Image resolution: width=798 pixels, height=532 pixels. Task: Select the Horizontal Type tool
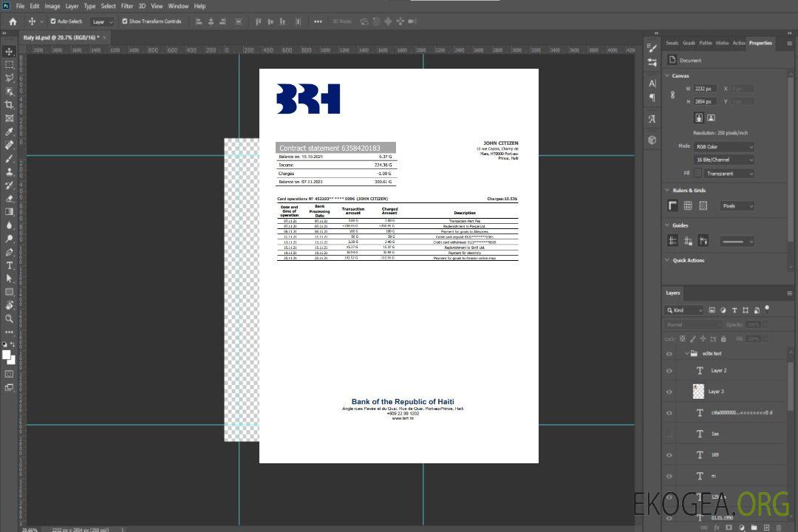point(9,265)
